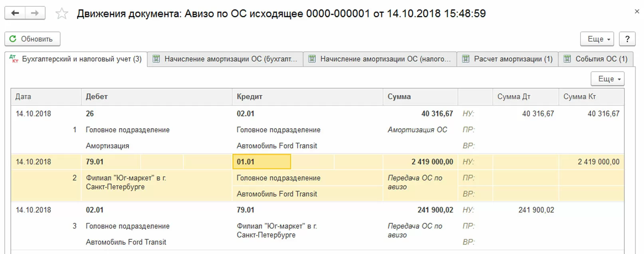Select the Кредит column header
644x254 pixels.
click(249, 96)
